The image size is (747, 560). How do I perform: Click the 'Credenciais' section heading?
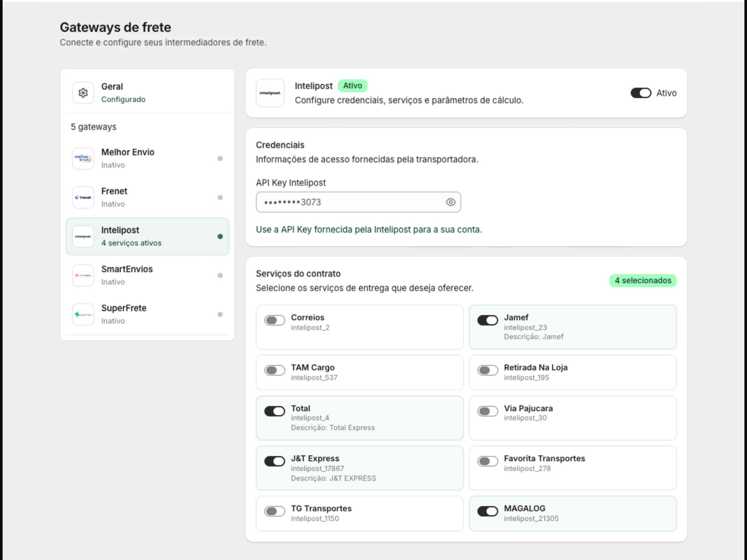coord(280,145)
